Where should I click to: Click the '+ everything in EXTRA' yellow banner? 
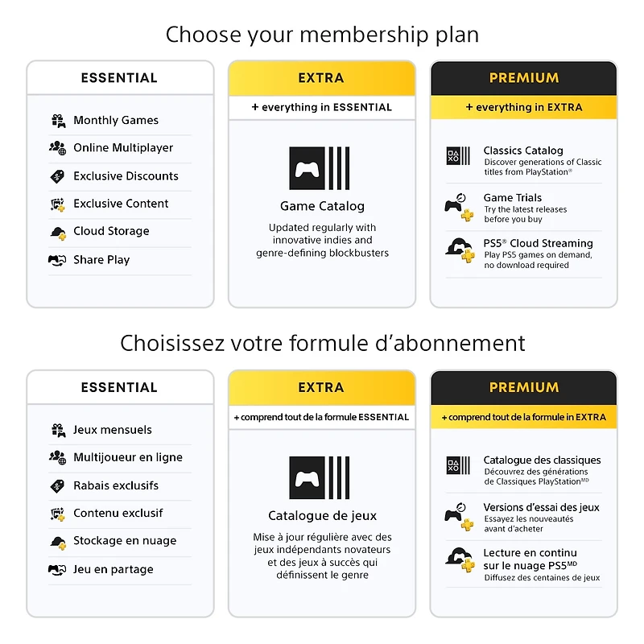[x=524, y=107]
